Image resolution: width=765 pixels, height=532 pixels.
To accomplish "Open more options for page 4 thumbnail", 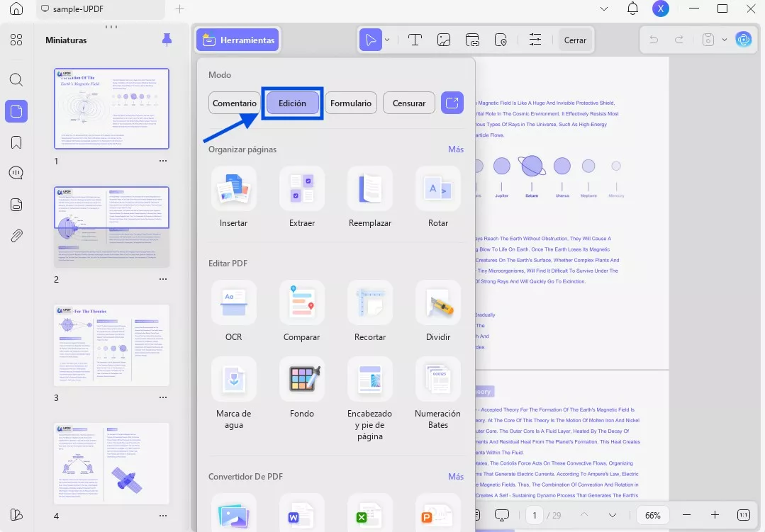I will [x=163, y=516].
